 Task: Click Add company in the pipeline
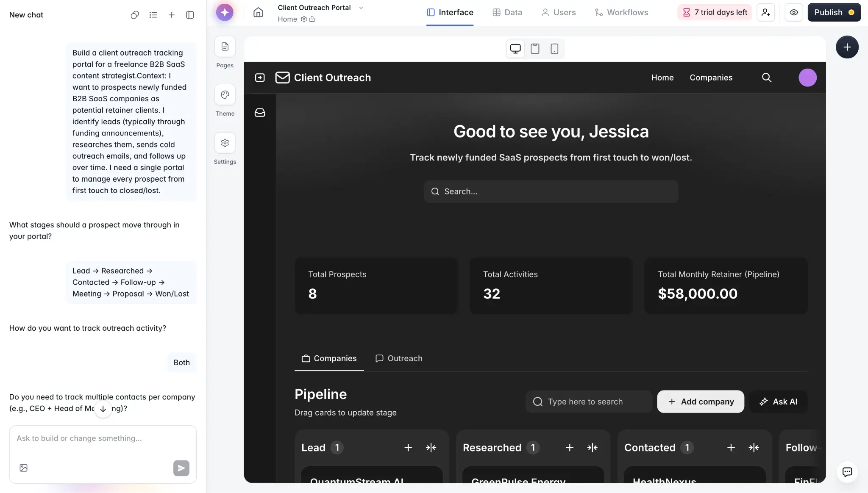(x=700, y=402)
